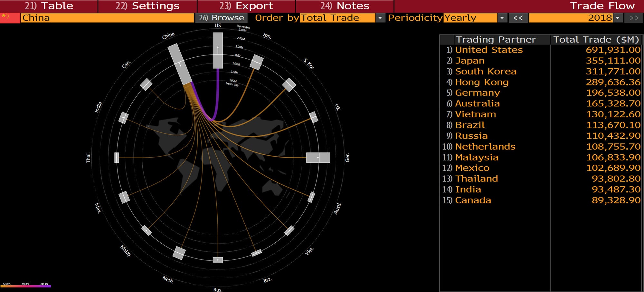
Task: Open the Periodicity Yearly combo box
Action: click(470, 18)
